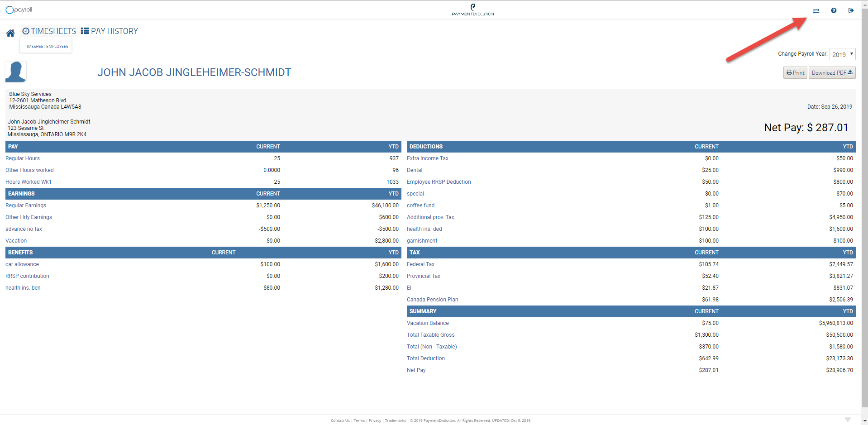Open the Timesheets menu

tap(49, 31)
